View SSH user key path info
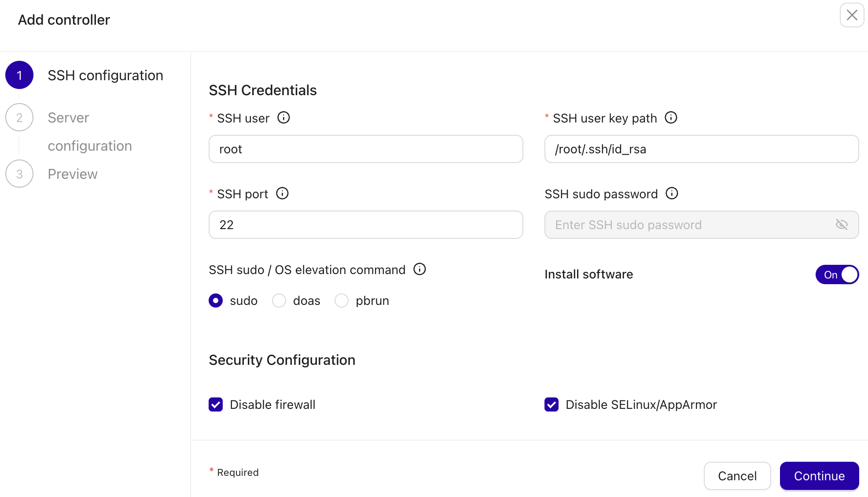 (x=670, y=117)
